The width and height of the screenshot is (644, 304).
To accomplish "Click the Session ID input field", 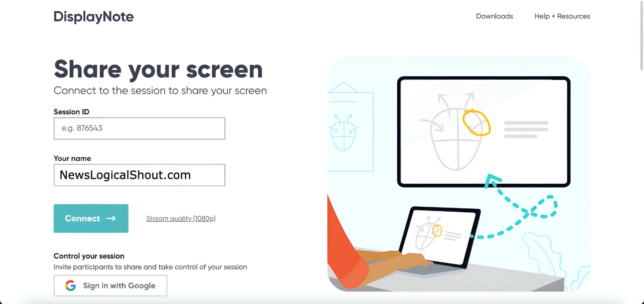I will (139, 128).
